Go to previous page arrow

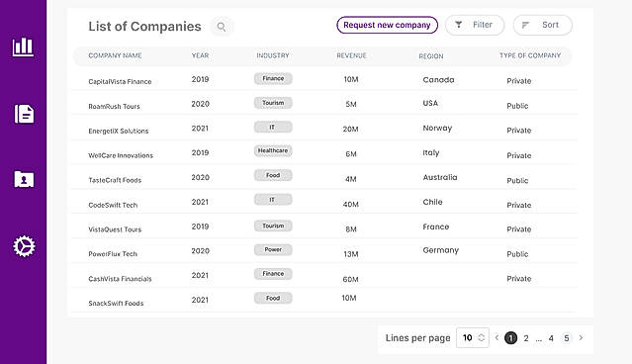click(497, 337)
